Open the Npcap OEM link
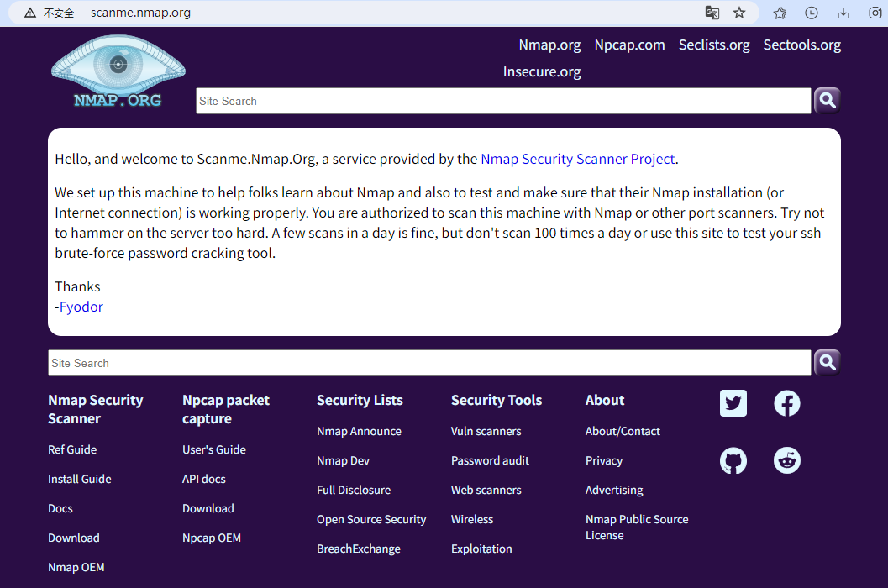Screen dimensions: 888x588 [x=211, y=538]
